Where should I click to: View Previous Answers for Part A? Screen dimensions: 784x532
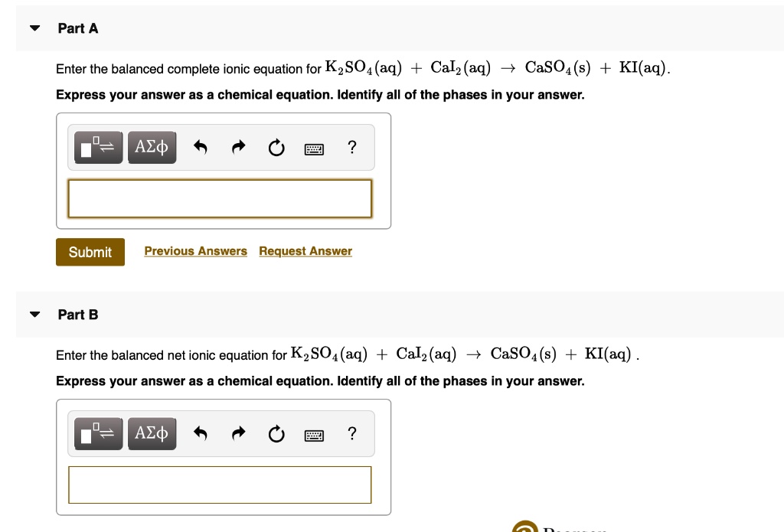(195, 251)
